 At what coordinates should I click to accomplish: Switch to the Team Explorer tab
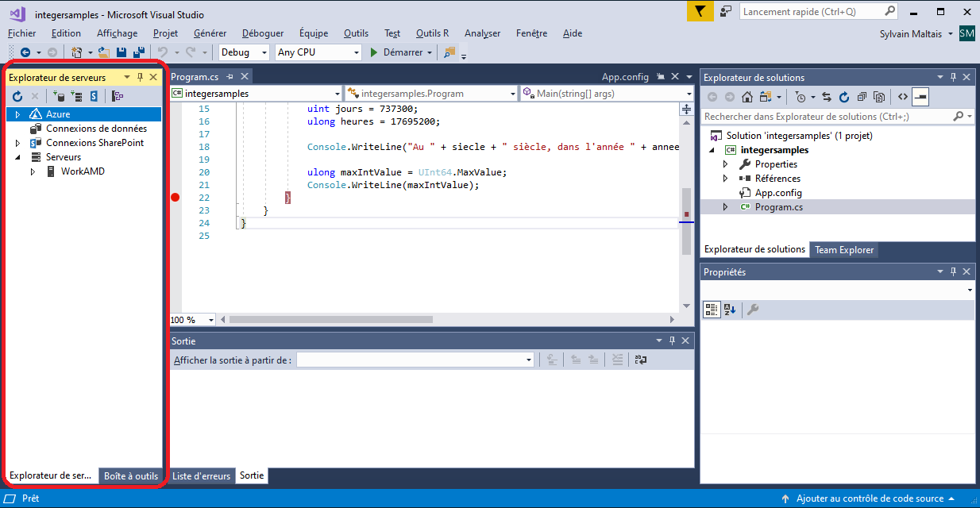click(x=843, y=250)
